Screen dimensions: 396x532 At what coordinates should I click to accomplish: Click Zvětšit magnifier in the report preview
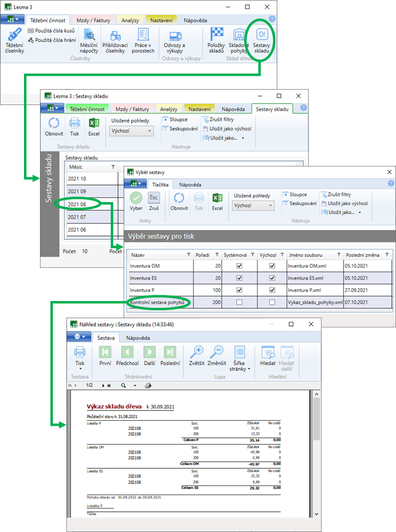tap(196, 356)
